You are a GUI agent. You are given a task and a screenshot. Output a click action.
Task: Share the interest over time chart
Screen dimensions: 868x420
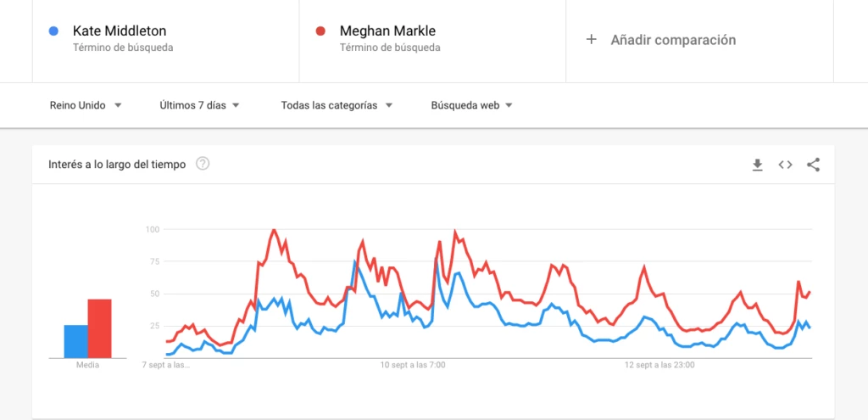click(x=813, y=165)
